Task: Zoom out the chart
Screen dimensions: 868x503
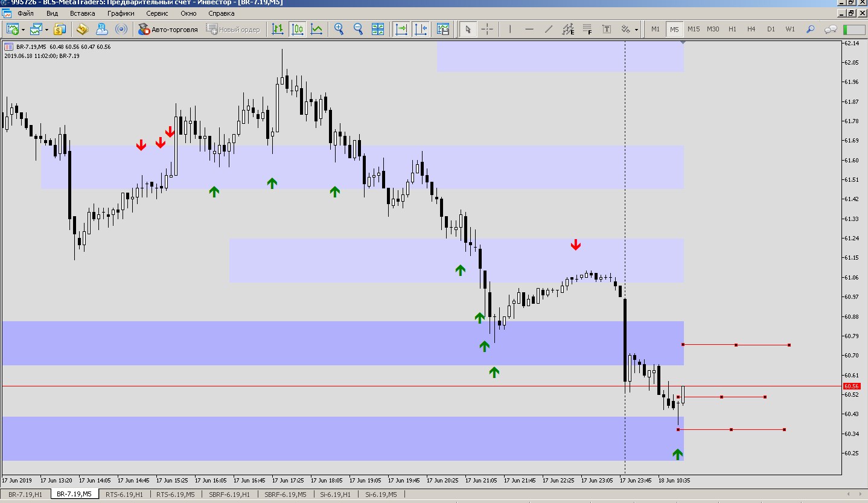Action: (359, 29)
